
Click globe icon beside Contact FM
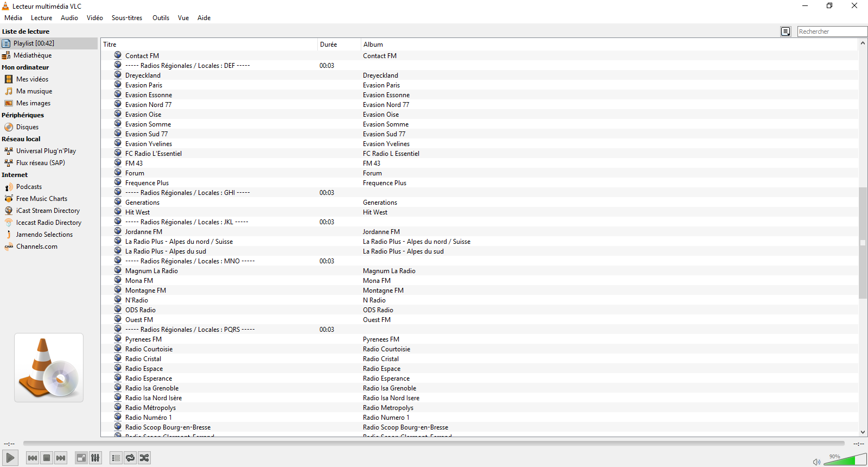pyautogui.click(x=118, y=55)
